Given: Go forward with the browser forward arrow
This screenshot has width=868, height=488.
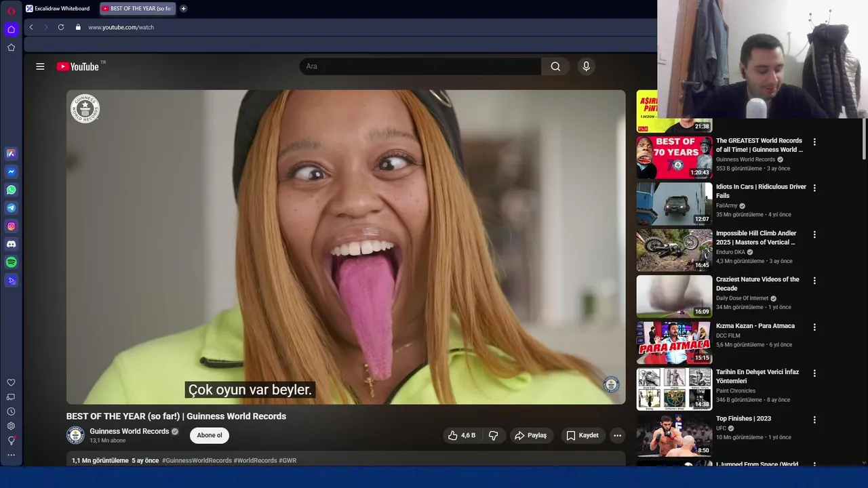Looking at the screenshot, I should coord(46,27).
